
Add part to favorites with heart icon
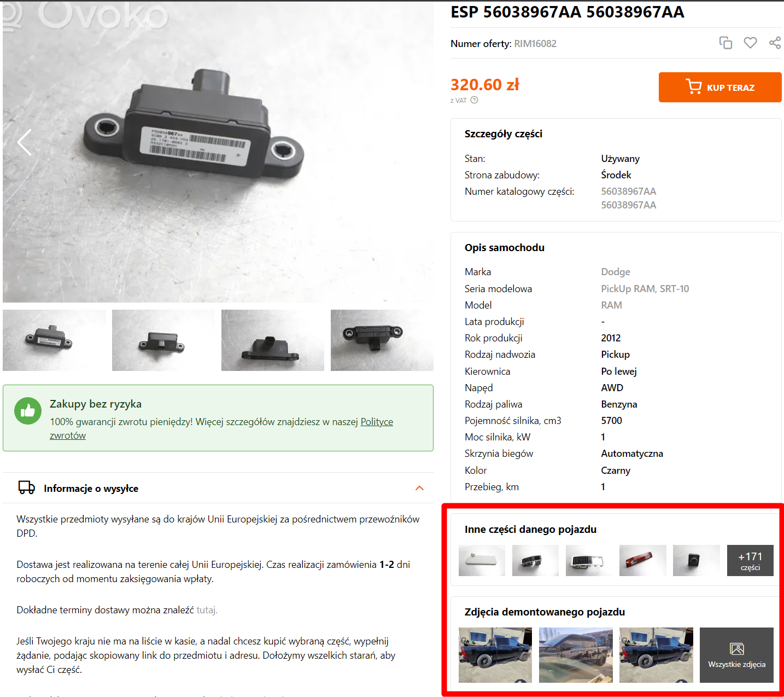point(750,43)
